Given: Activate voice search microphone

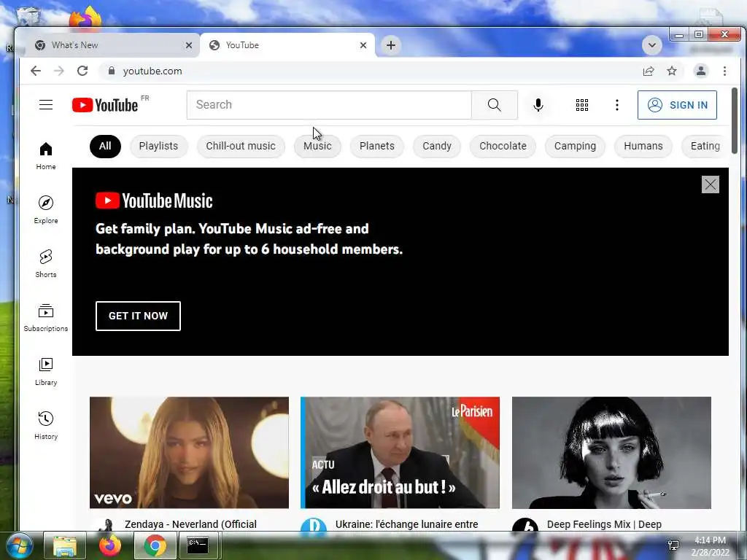Looking at the screenshot, I should (538, 105).
